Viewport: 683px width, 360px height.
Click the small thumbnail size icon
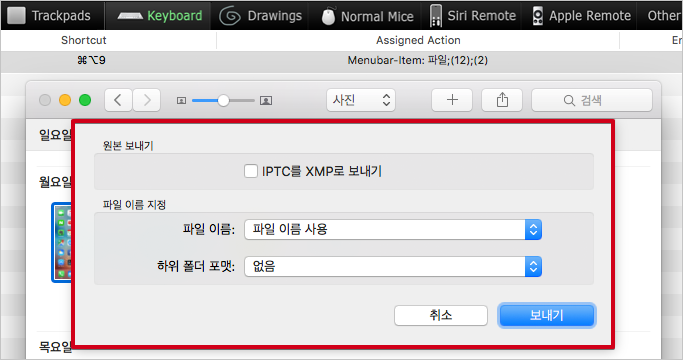[x=182, y=101]
